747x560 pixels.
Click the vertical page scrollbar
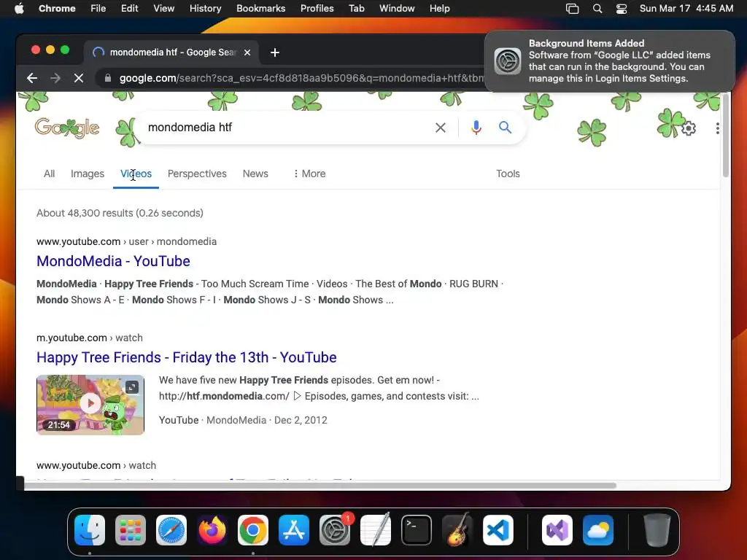(x=726, y=136)
